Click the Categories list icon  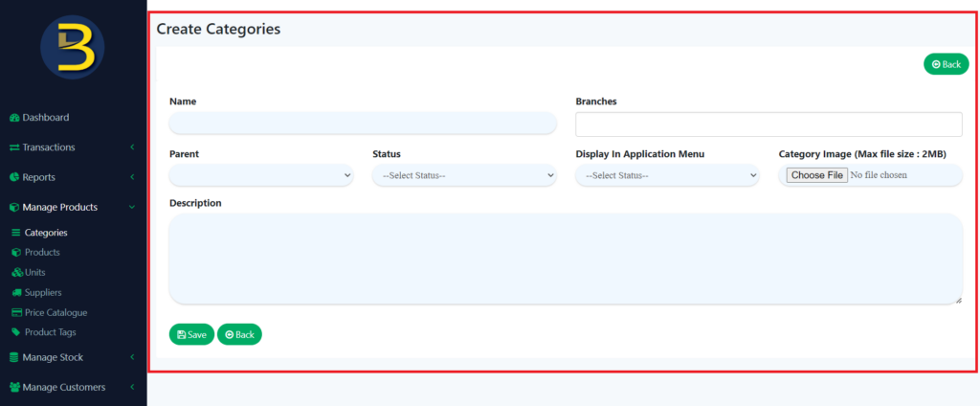click(x=15, y=233)
